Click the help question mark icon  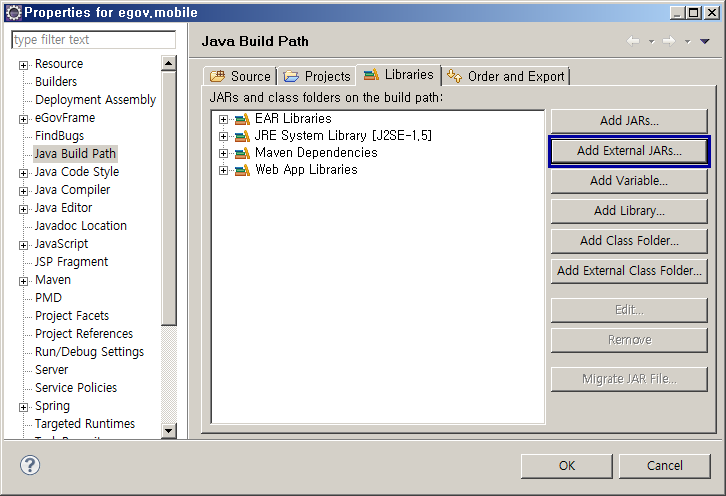click(30, 465)
